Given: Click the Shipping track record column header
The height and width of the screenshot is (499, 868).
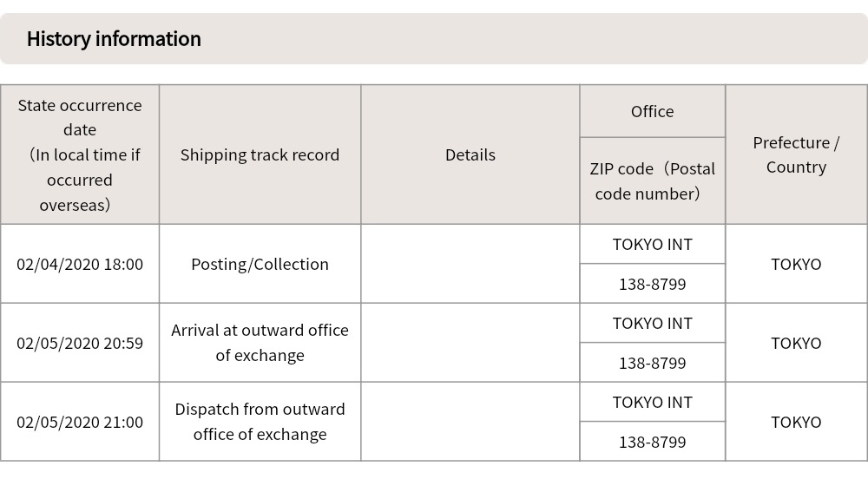Looking at the screenshot, I should point(260,154).
